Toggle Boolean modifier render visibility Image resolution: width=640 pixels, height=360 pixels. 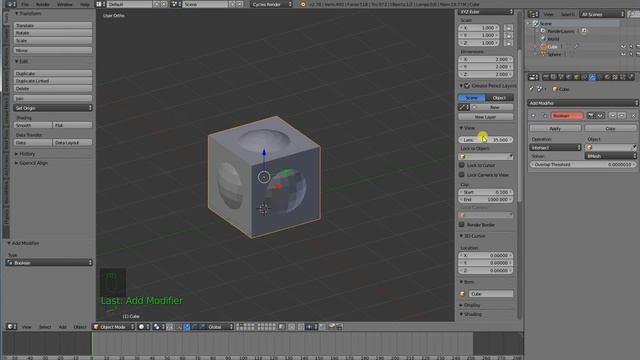click(x=591, y=116)
